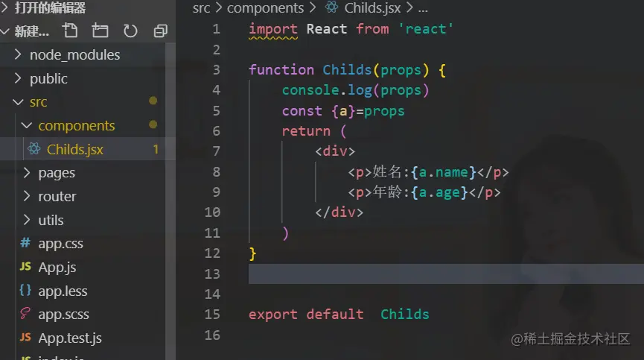Select the node_modules folder name

74,54
